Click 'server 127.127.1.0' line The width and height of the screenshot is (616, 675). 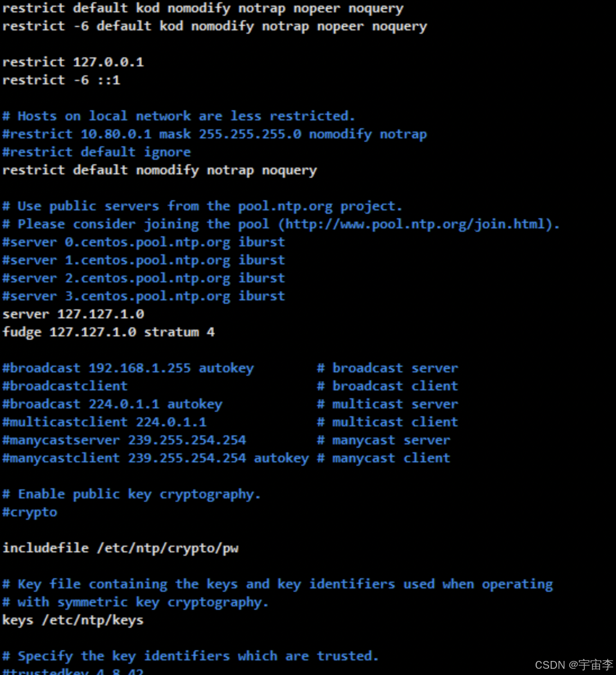[x=73, y=314]
